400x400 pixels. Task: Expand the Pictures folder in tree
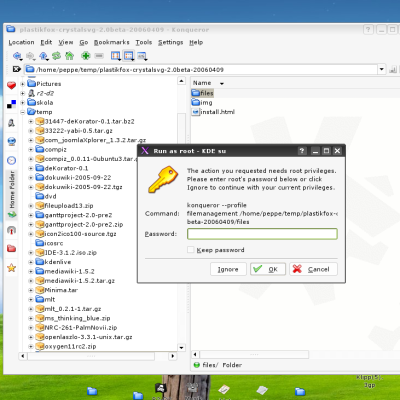23,84
